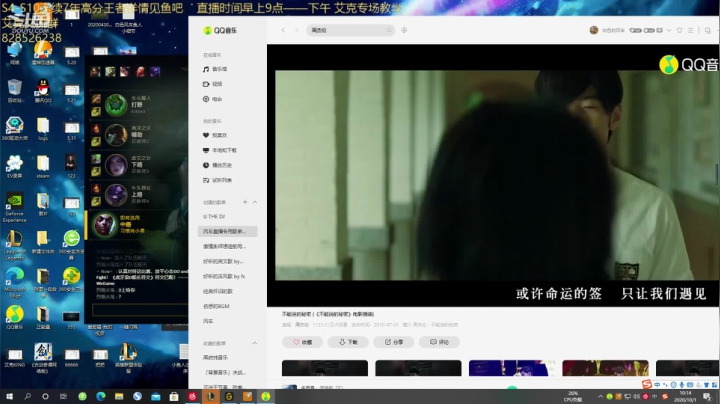The height and width of the screenshot is (404, 720).
Task: Open third related video thumbnail with purple image
Action: click(x=512, y=368)
